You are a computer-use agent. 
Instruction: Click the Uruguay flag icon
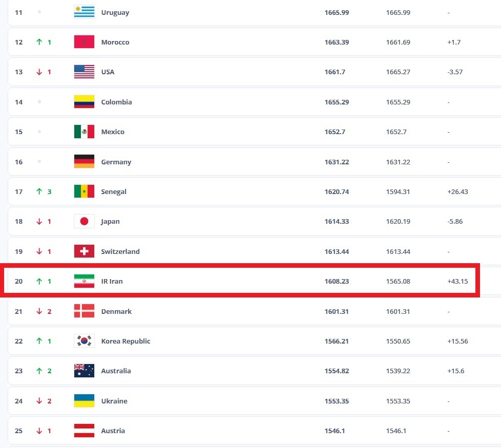pyautogui.click(x=84, y=12)
